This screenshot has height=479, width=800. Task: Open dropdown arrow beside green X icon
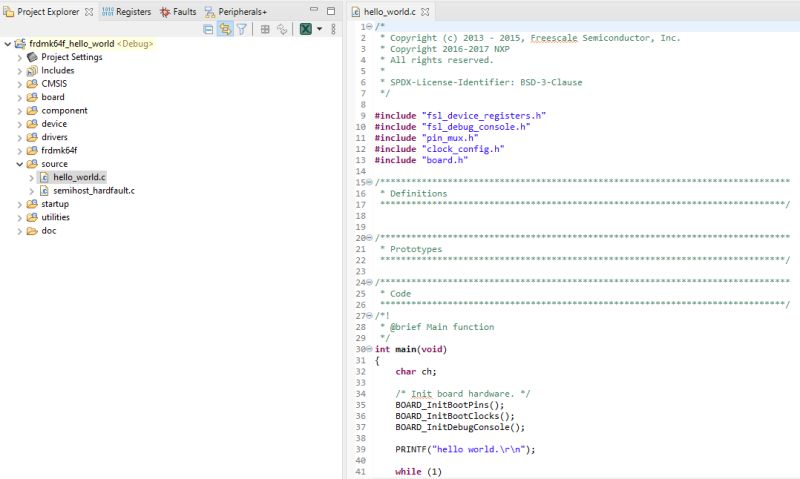(x=319, y=29)
